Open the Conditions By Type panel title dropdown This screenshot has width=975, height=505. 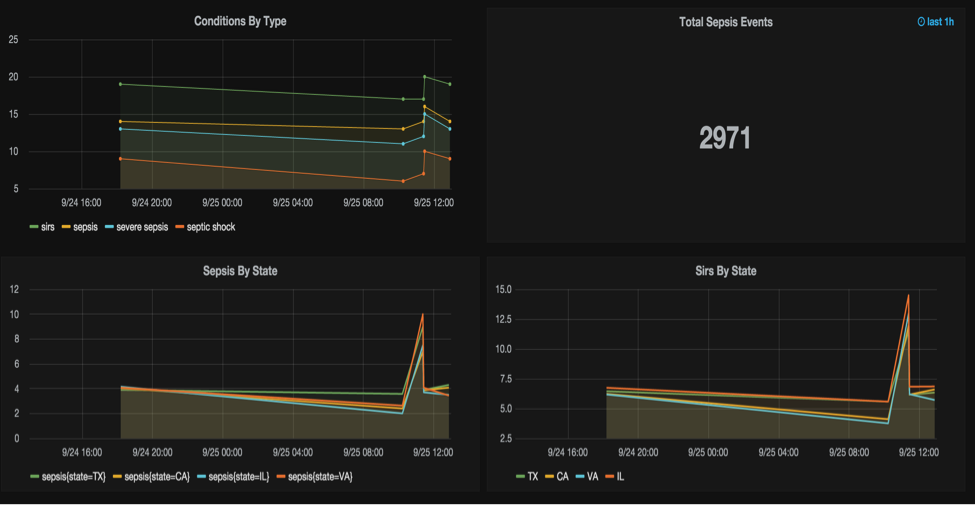[x=240, y=21]
